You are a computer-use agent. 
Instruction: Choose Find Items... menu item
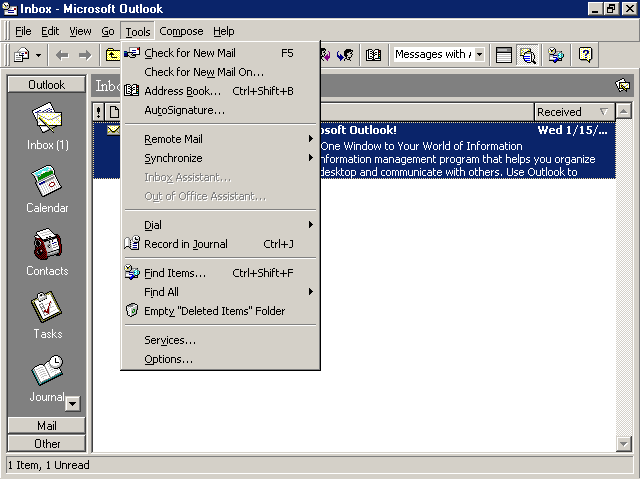[220, 273]
